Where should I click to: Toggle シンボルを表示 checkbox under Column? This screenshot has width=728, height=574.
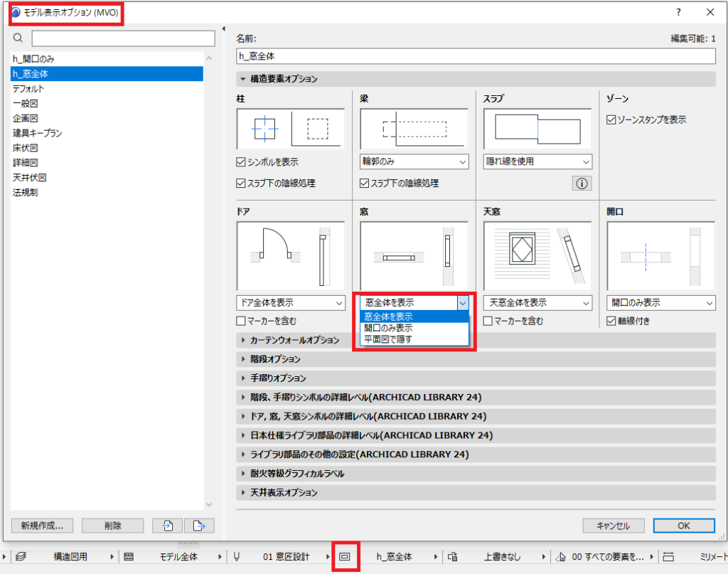[240, 162]
